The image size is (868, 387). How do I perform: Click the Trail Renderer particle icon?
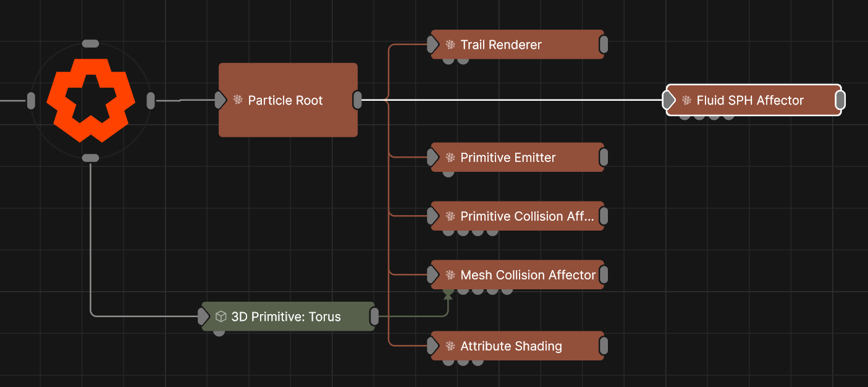pos(450,45)
